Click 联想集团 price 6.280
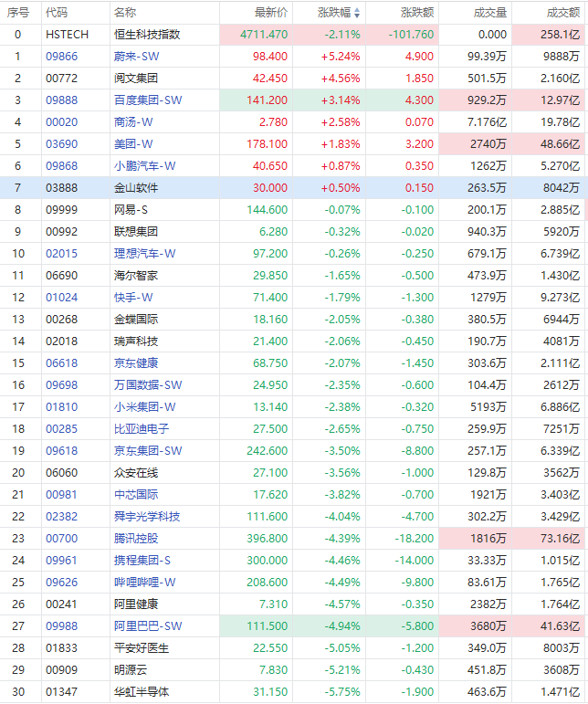This screenshot has width=588, height=704. [x=273, y=232]
